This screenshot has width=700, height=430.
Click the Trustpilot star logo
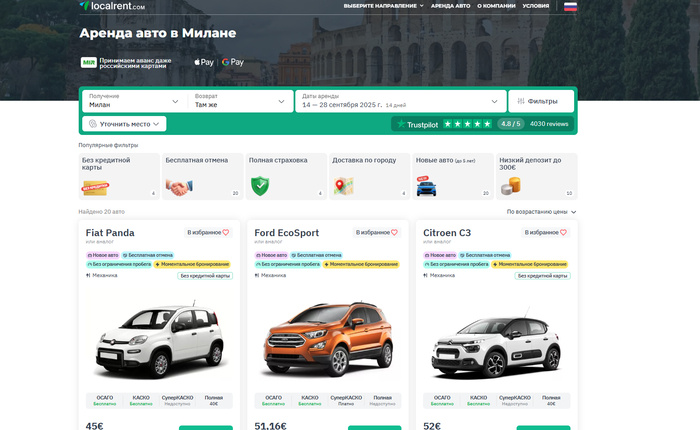pyautogui.click(x=401, y=124)
